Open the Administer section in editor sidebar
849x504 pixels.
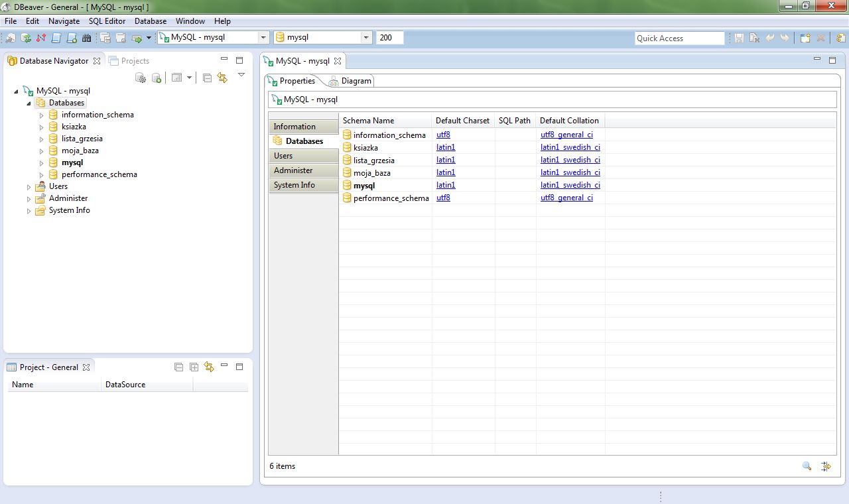click(x=303, y=170)
